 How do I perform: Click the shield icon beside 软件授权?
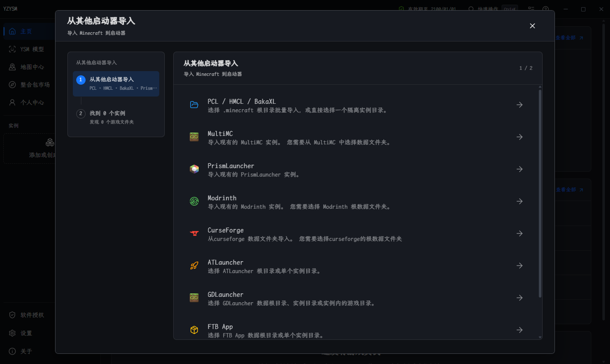pyautogui.click(x=12, y=315)
